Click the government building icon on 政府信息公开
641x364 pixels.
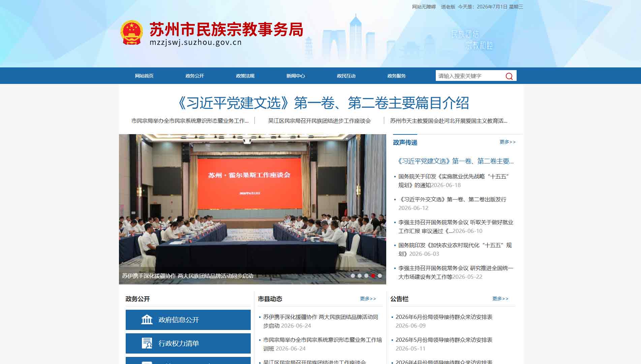point(147,320)
